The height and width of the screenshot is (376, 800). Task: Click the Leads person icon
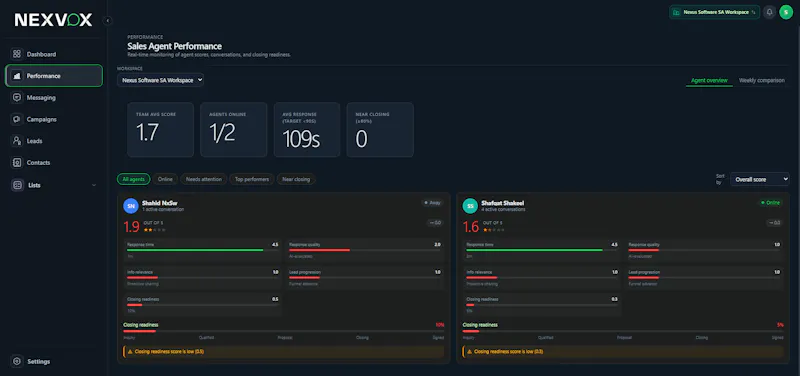pyautogui.click(x=17, y=141)
